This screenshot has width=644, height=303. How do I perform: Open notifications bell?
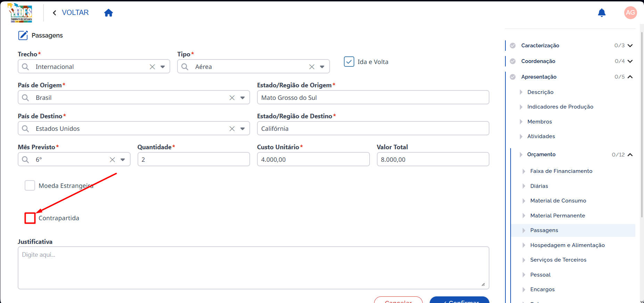602,13
